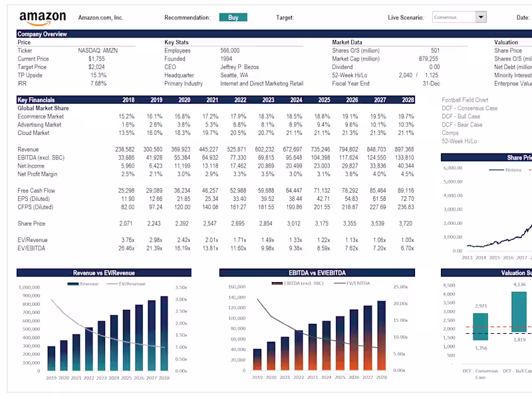The height and width of the screenshot is (399, 532).
Task: Select the 2028 bar in revenue chart
Action: point(164,334)
